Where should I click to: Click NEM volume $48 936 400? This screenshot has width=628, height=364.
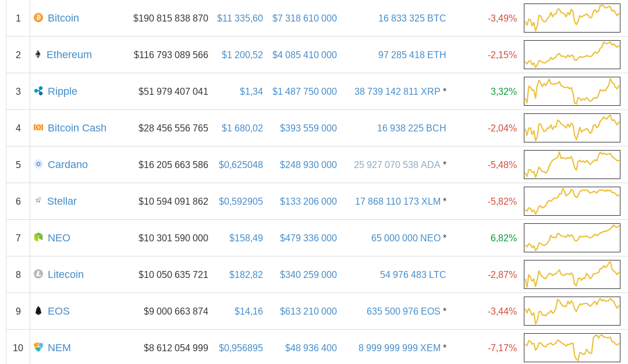click(x=311, y=348)
